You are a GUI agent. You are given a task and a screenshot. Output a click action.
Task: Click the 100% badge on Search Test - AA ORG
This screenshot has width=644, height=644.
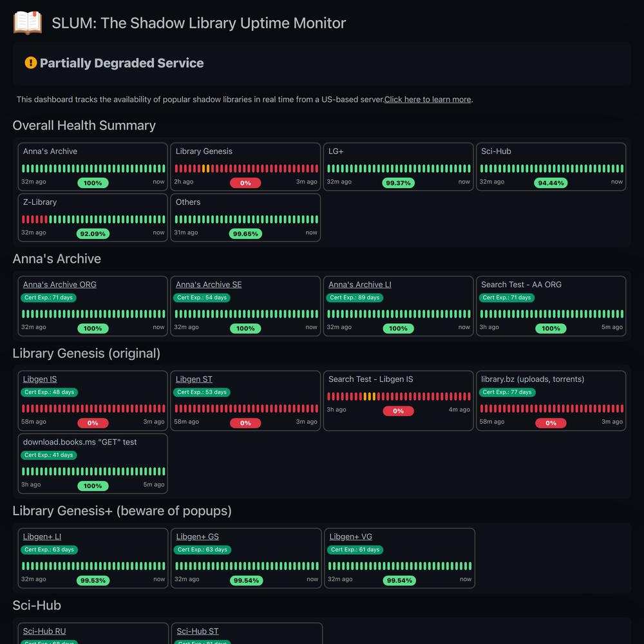tap(551, 328)
